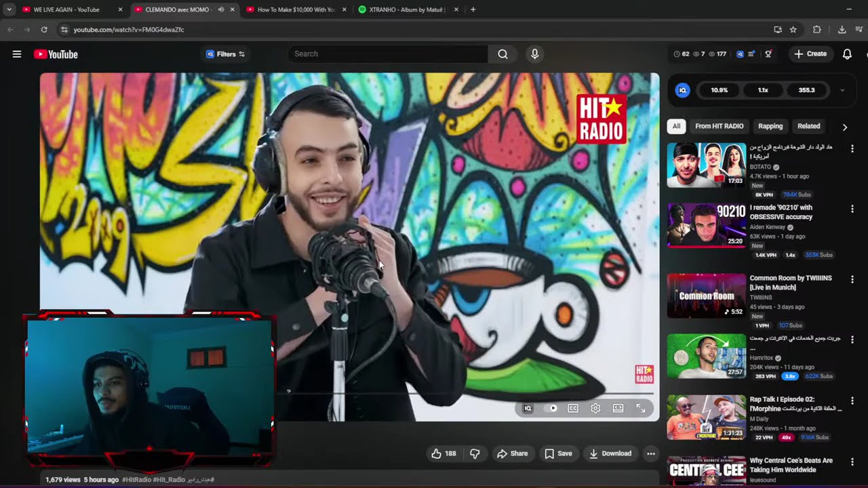Click the Download button

[610, 453]
